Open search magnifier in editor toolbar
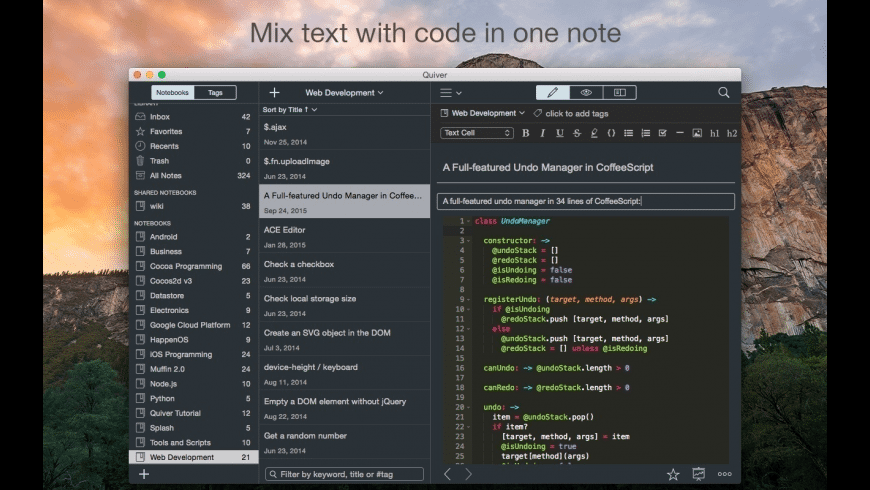This screenshot has width=870, height=490. click(724, 93)
